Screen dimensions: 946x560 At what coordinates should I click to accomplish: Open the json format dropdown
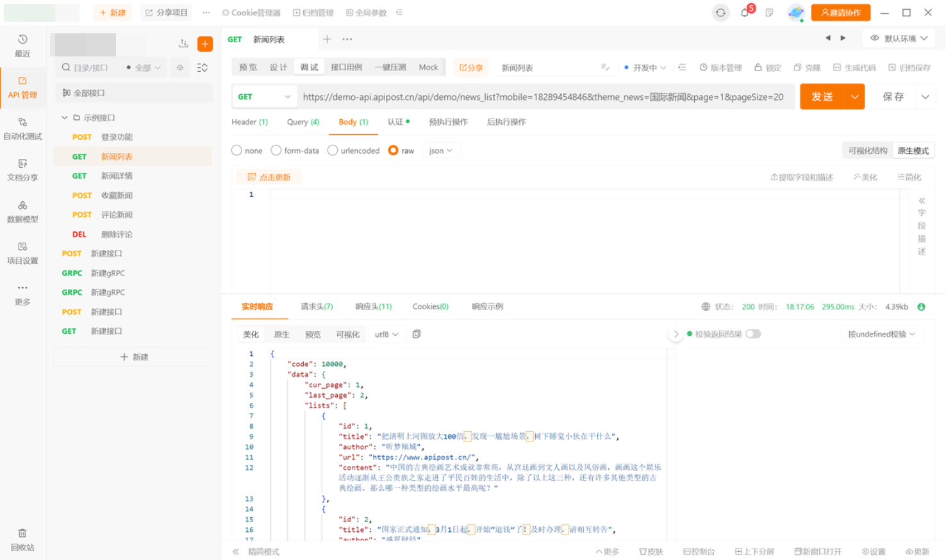pyautogui.click(x=440, y=151)
